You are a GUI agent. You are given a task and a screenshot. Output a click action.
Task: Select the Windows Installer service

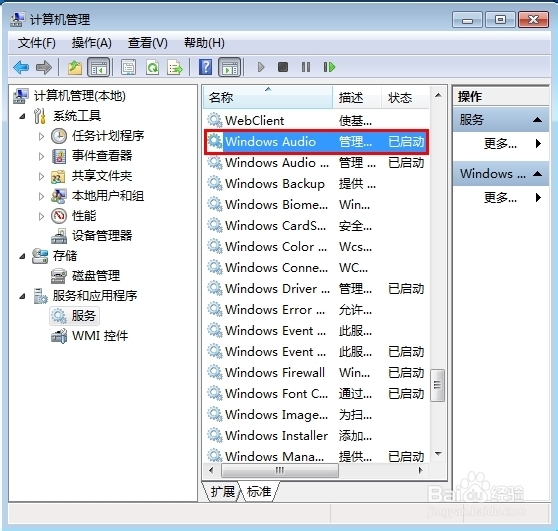pos(317,435)
